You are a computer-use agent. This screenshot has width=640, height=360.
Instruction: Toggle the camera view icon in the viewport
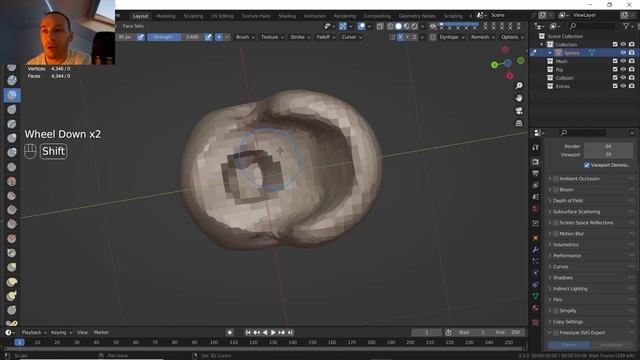(519, 111)
